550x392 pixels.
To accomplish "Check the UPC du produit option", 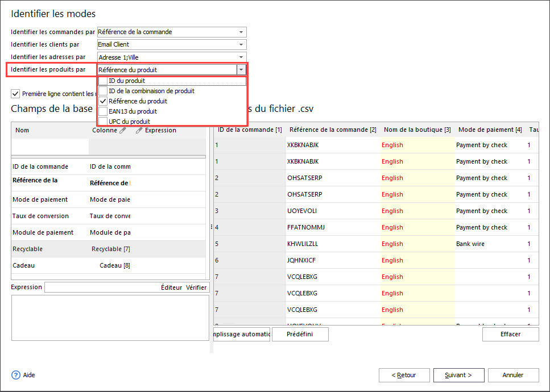I will tap(103, 122).
